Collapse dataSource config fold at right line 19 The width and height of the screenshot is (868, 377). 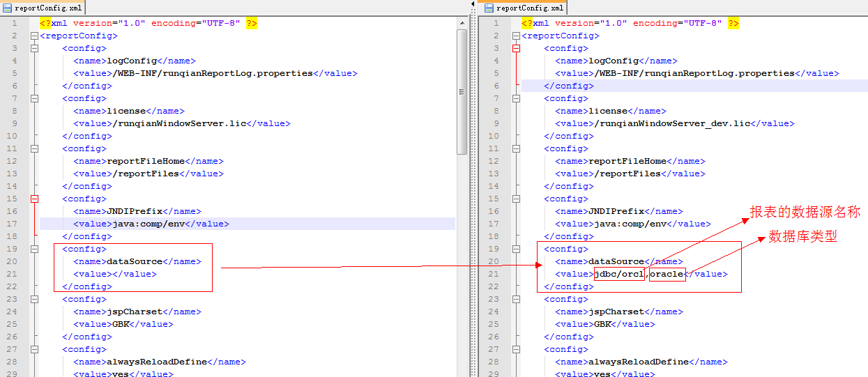516,249
